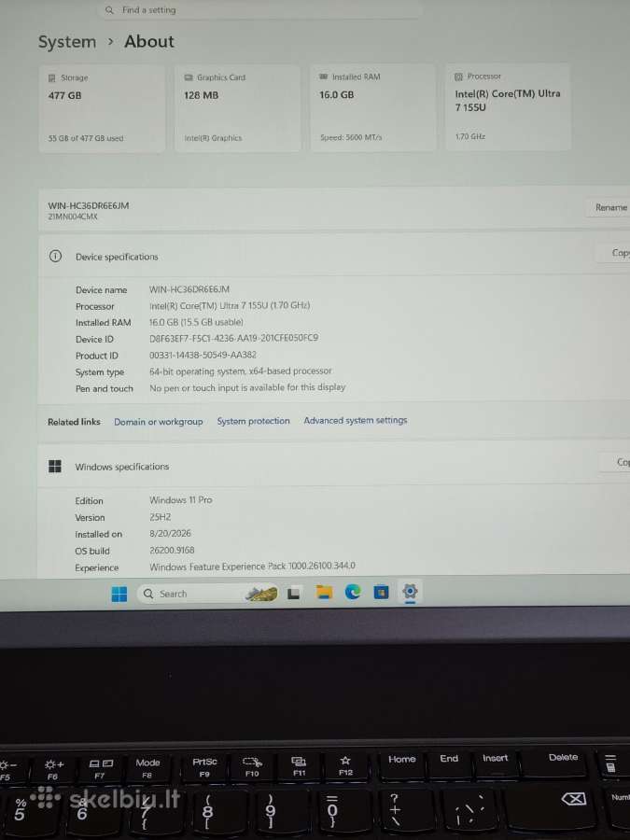The height and width of the screenshot is (840, 630).
Task: Open File Explorer from the taskbar
Action: click(x=324, y=592)
